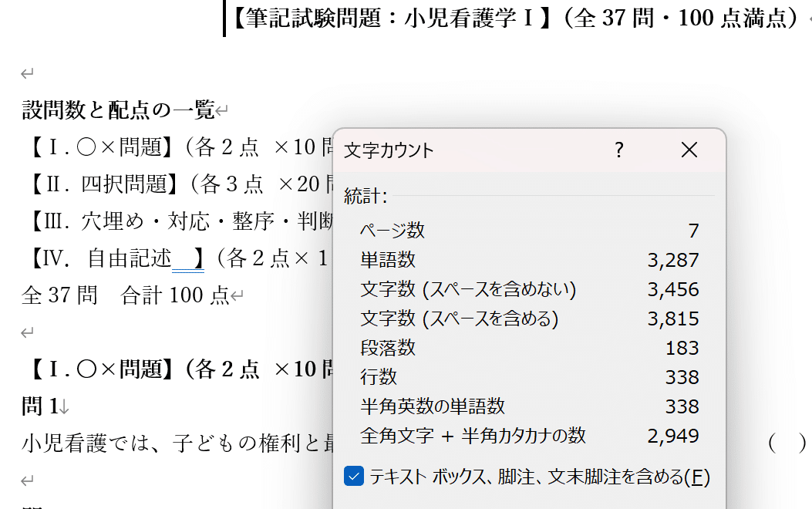Toggle テキスト ボックス、脚注、文末脚注を含める checkbox
Viewport: 812px width, 509px height.
354,477
